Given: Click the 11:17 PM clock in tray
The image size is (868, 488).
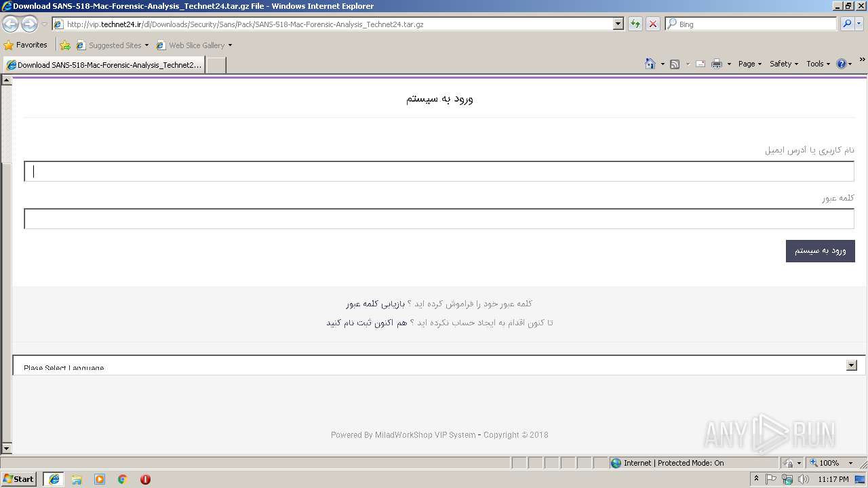Looking at the screenshot, I should point(833,479).
